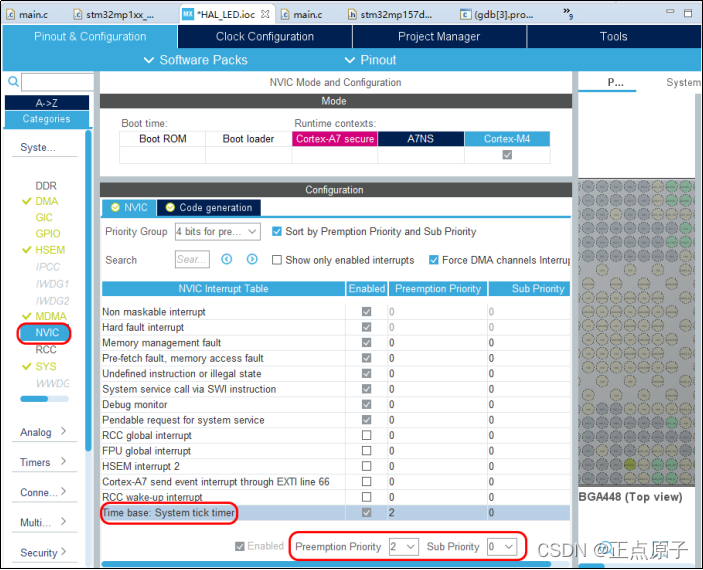
Task: Open bottom Sub Priority dropdown
Action: 502,547
